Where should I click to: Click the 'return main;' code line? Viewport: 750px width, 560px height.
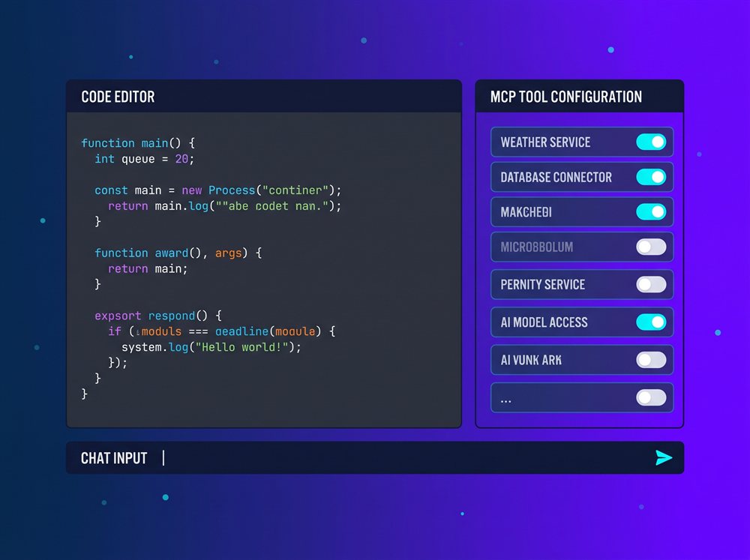tap(148, 269)
